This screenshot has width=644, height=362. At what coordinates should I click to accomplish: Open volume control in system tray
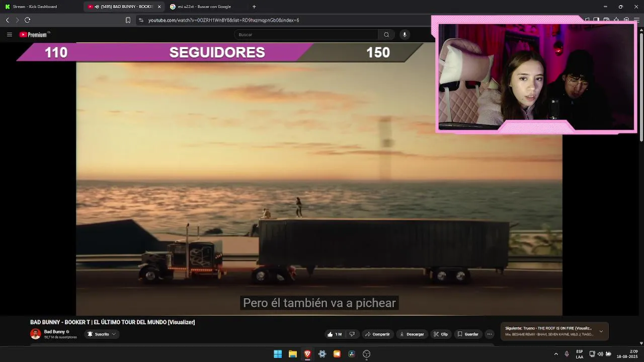pyautogui.click(x=600, y=354)
